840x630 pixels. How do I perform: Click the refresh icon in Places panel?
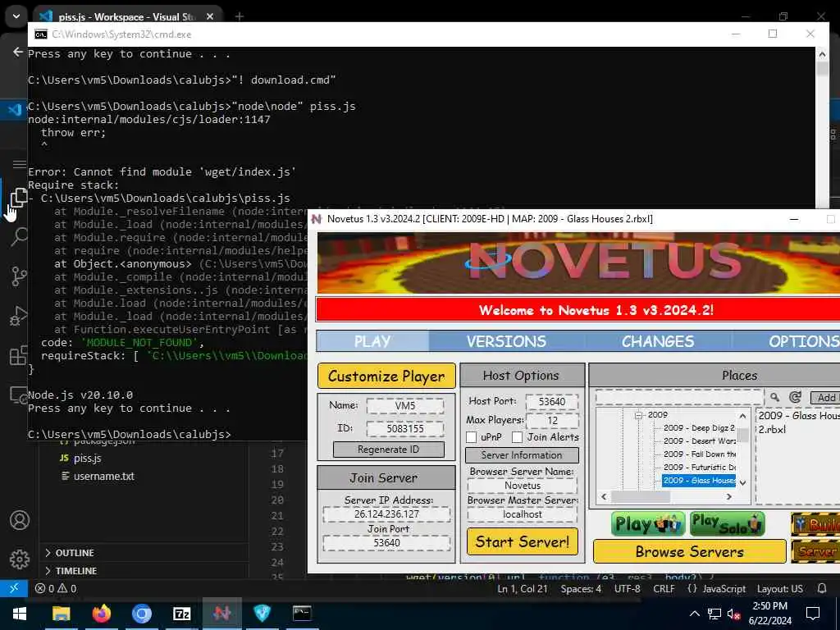(x=795, y=397)
